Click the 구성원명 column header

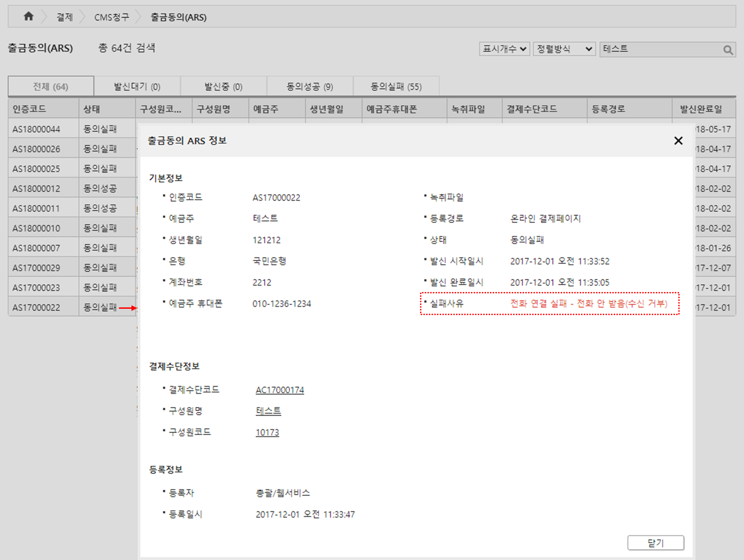coord(220,109)
